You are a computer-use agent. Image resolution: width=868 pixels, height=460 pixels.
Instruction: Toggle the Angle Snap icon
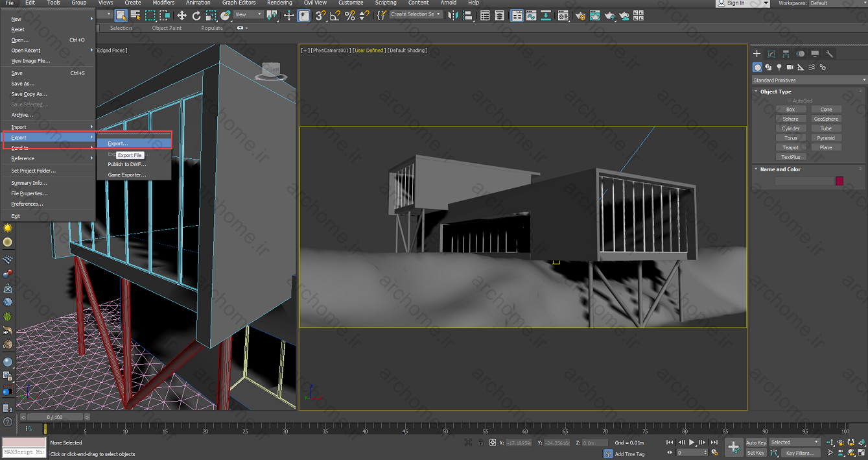335,16
